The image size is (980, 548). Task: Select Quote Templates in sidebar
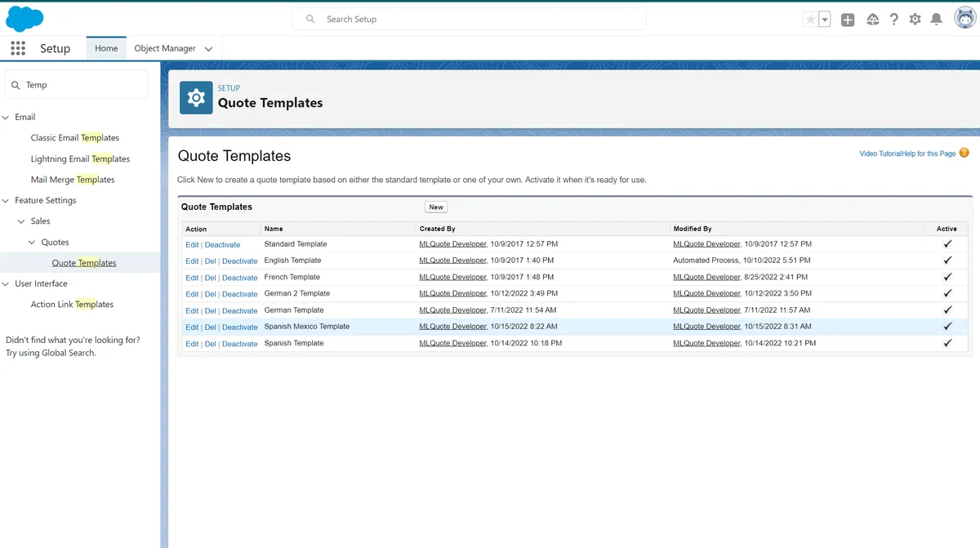click(84, 263)
